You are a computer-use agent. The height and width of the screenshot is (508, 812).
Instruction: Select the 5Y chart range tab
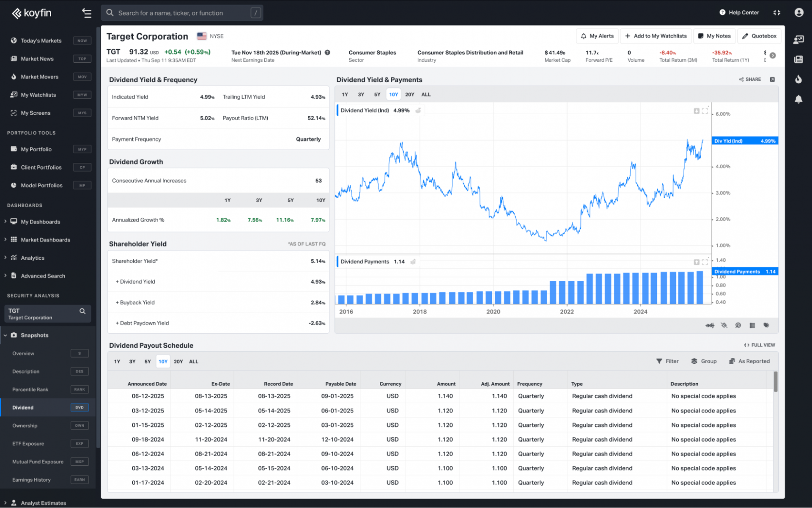[x=377, y=95]
